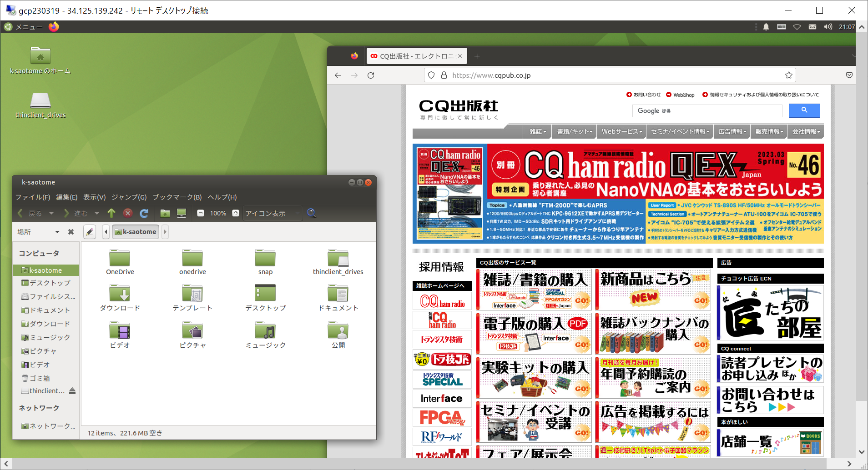Image resolution: width=868 pixels, height=470 pixels.
Task: Click the Firefox launcher icon in top panel
Action: pyautogui.click(x=54, y=27)
